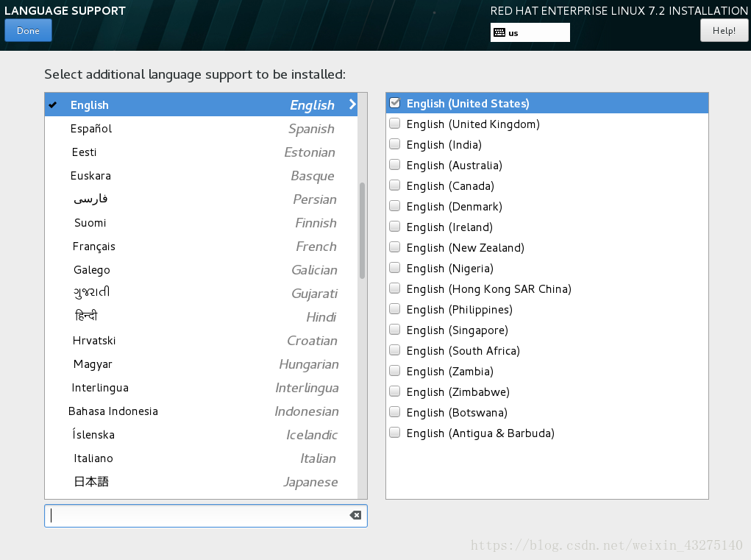
Task: Select the Persian language row
Action: point(201,199)
